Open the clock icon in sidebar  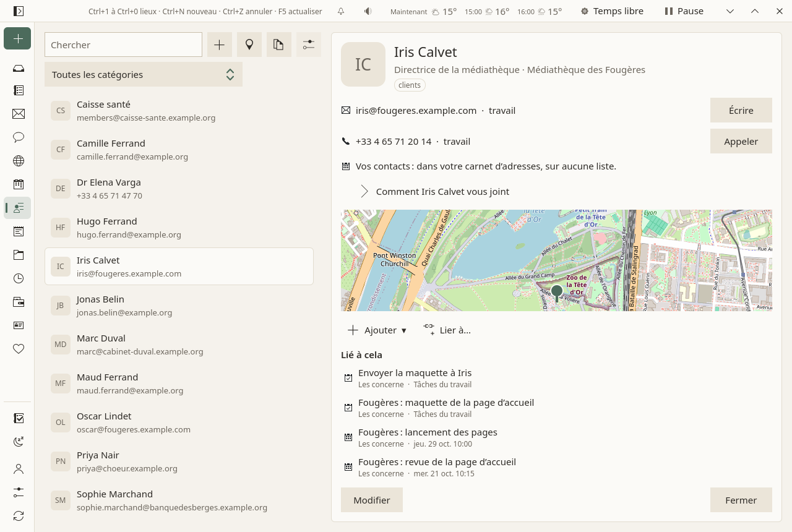[19, 278]
